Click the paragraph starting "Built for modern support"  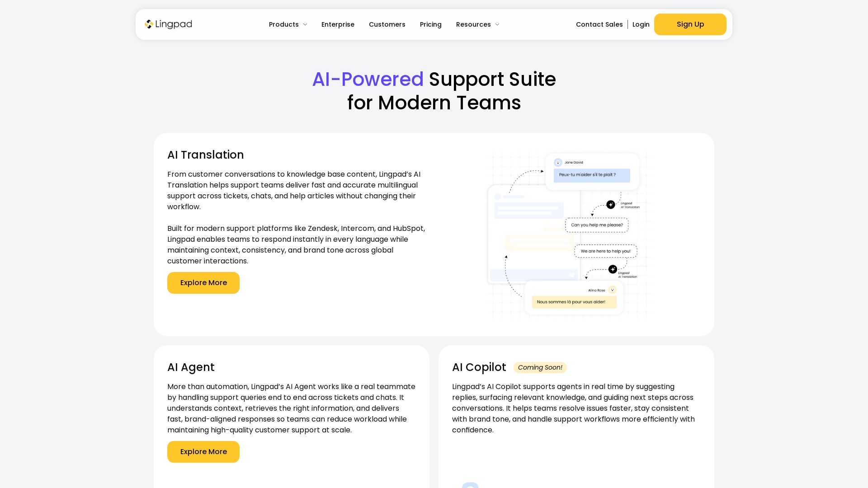tap(296, 245)
